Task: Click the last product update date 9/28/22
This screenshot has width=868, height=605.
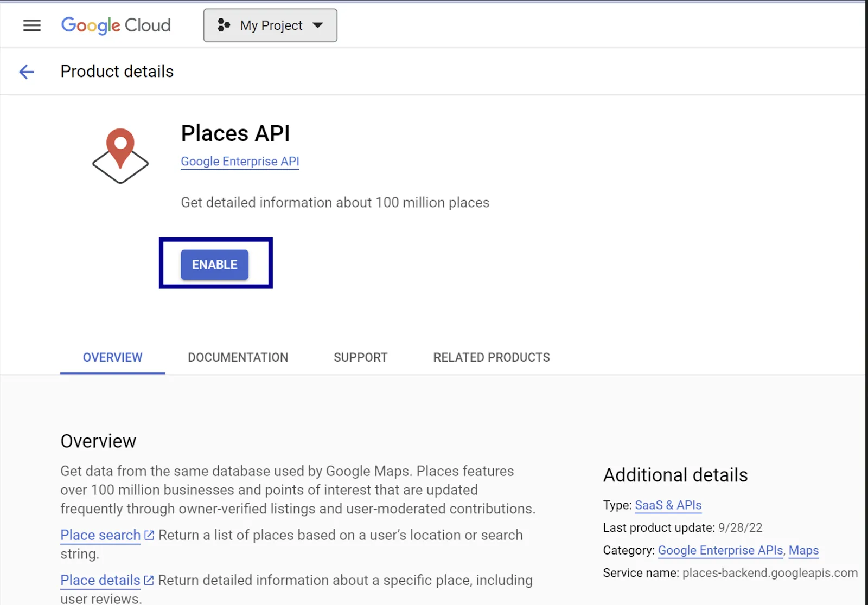Action: pos(740,528)
